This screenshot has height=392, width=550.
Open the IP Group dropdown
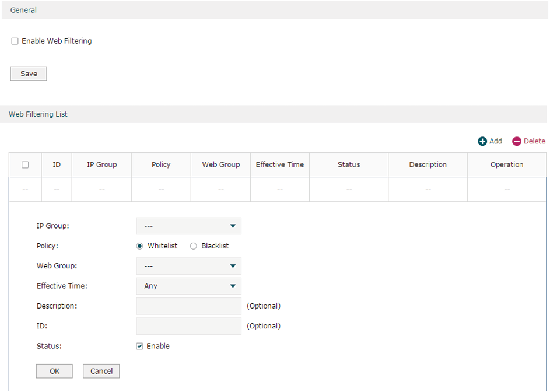click(x=189, y=226)
